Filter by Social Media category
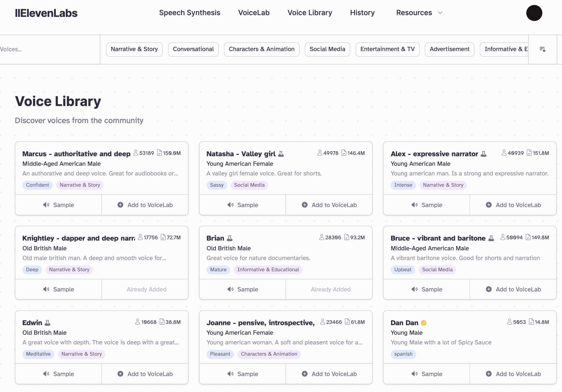 pyautogui.click(x=327, y=49)
